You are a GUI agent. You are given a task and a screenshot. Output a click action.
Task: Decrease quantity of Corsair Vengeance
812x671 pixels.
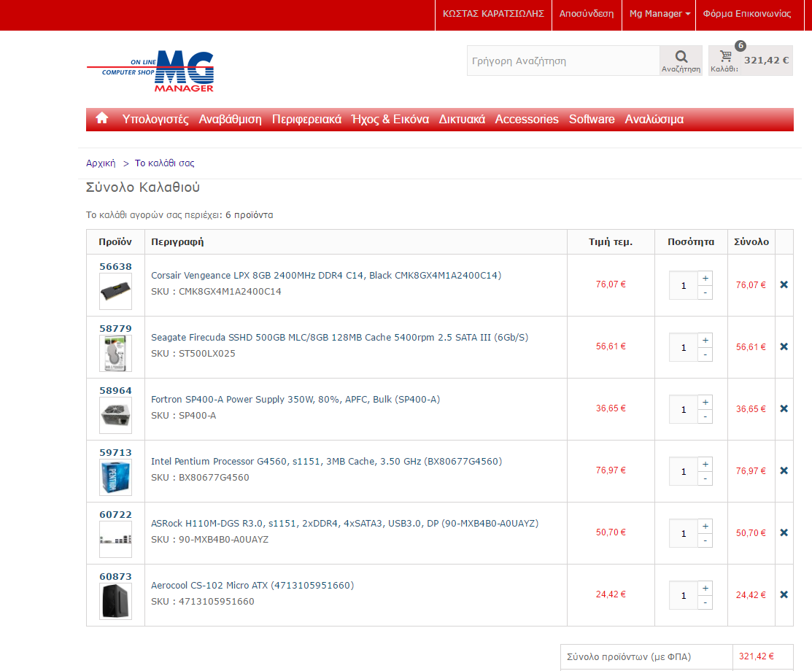click(705, 292)
